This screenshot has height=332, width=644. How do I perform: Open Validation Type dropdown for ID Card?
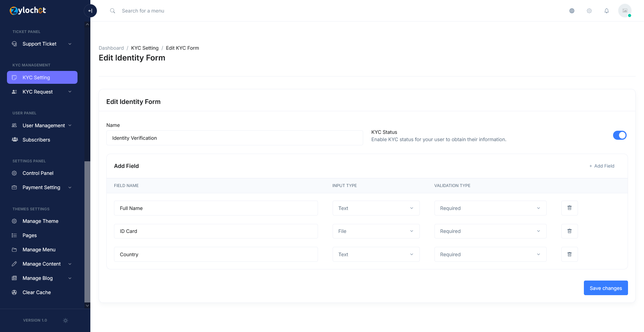click(490, 231)
